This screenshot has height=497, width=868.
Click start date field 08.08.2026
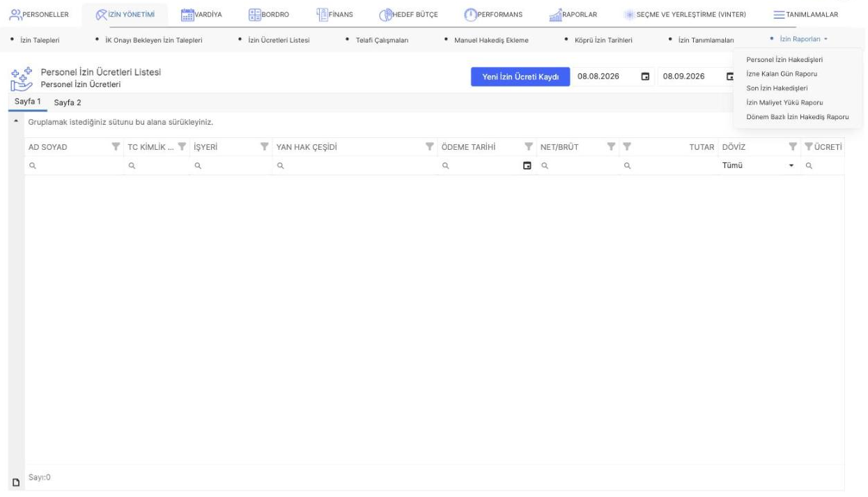(606, 77)
